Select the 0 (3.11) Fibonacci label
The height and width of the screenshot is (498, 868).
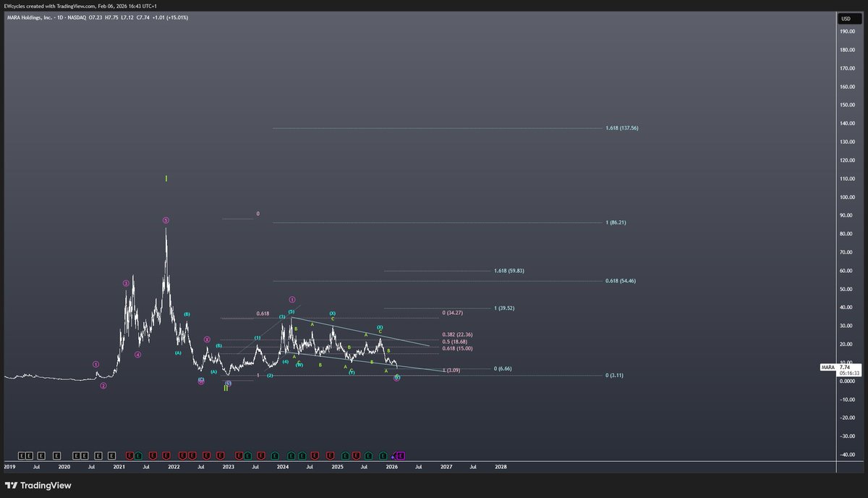pos(614,376)
